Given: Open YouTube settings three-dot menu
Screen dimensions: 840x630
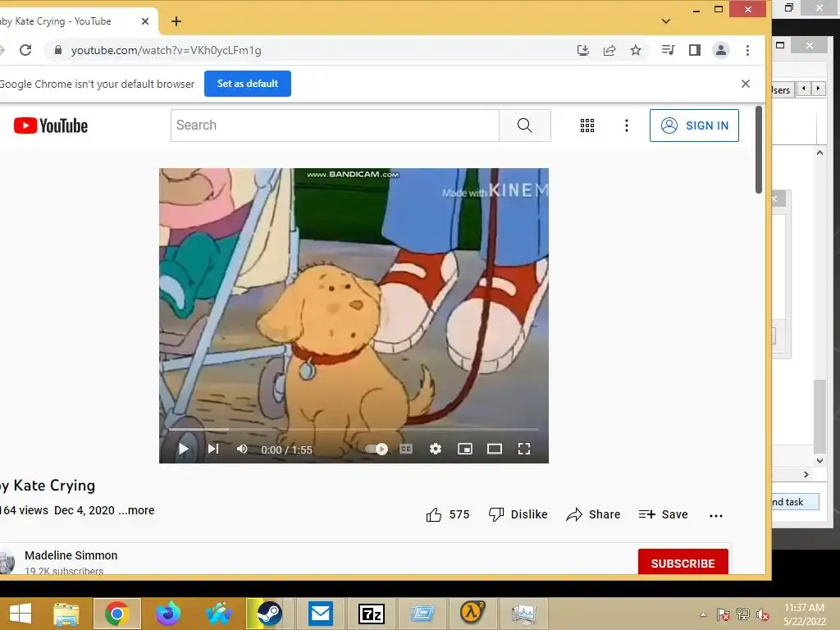Looking at the screenshot, I should (x=626, y=126).
